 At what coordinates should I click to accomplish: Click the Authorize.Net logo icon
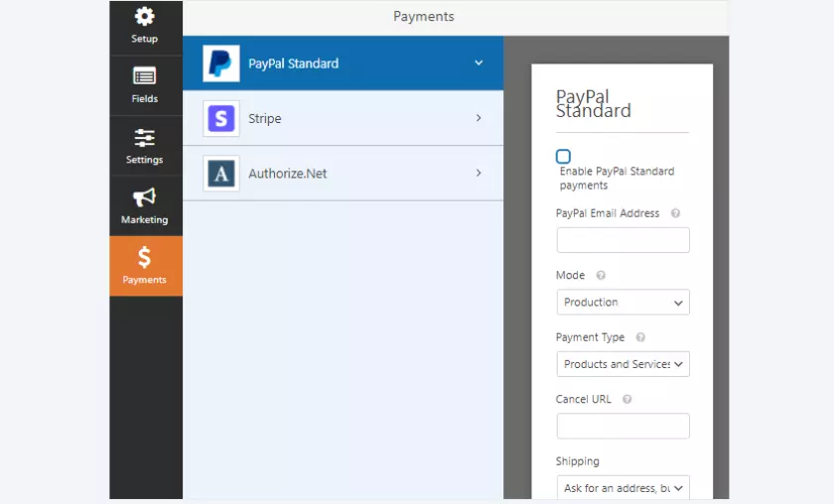(x=220, y=174)
